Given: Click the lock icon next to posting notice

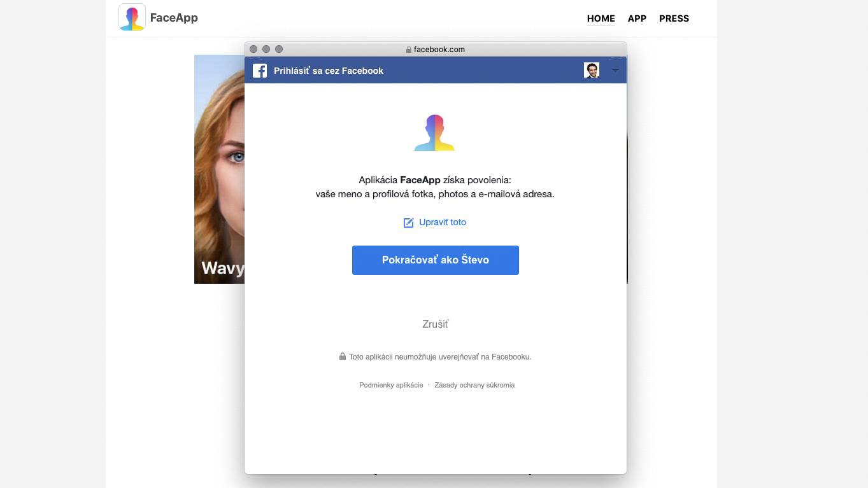Looking at the screenshot, I should [343, 356].
